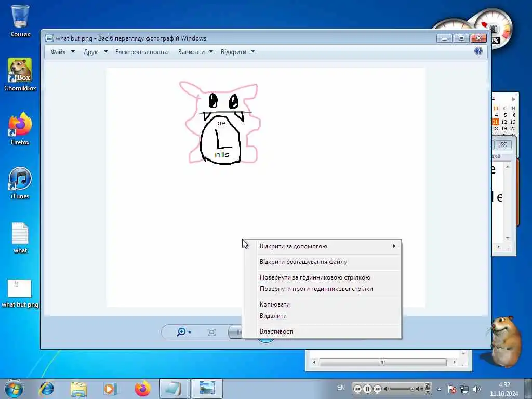Click right arrow of lower horizontal scrollbar

click(x=454, y=362)
